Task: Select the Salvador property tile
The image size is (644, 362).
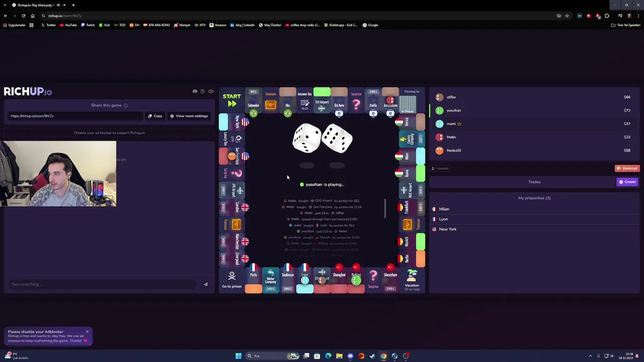Action: (254, 101)
